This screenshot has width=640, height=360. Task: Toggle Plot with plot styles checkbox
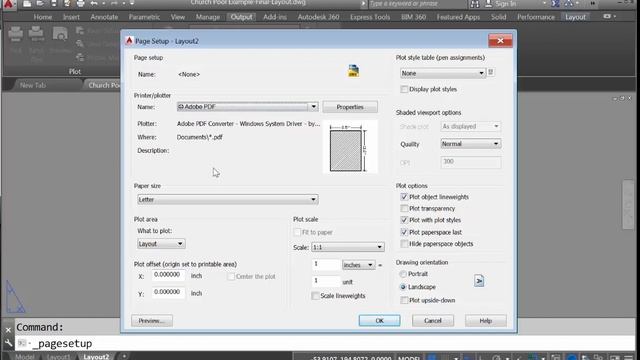[404, 220]
